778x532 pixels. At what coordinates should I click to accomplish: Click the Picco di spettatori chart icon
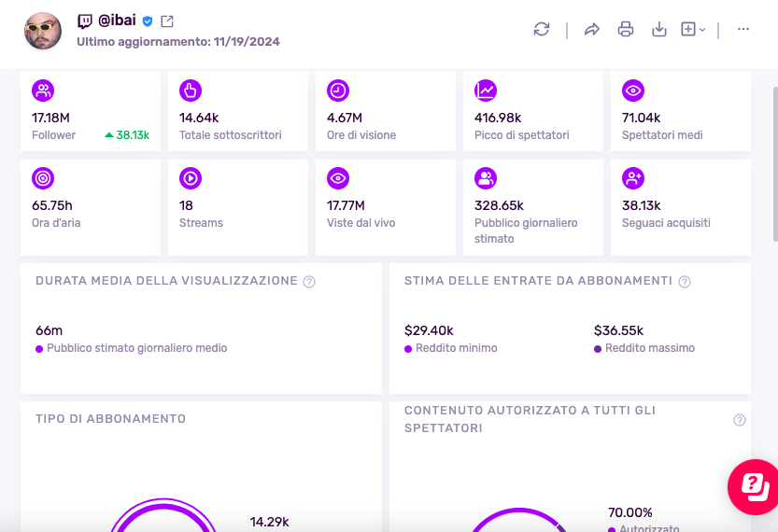486,91
